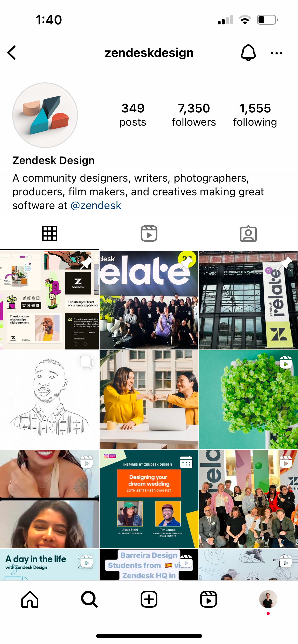View the 1,555 following list
Viewport: 298px width, 644px height.
coord(255,115)
